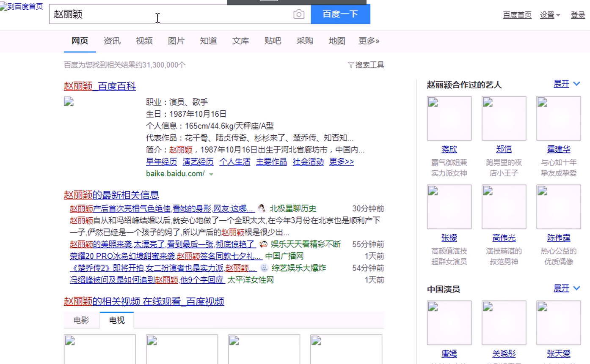
Task: Open the 高伟光 name link
Action: click(504, 238)
